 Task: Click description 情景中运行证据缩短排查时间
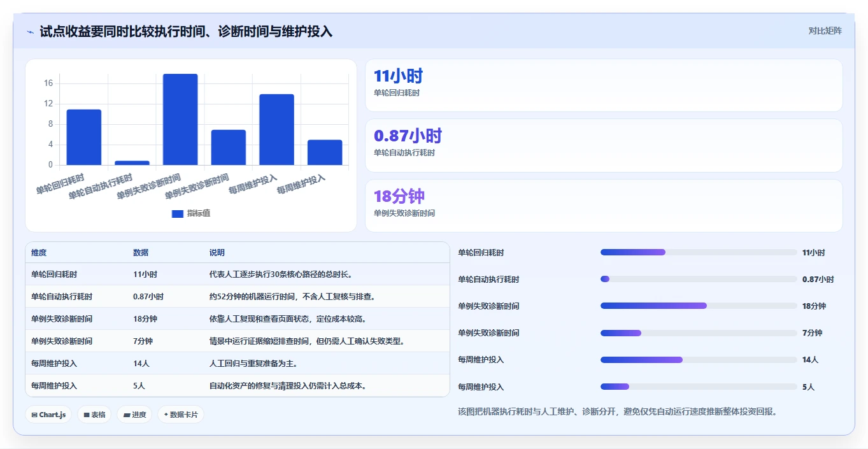307,341
